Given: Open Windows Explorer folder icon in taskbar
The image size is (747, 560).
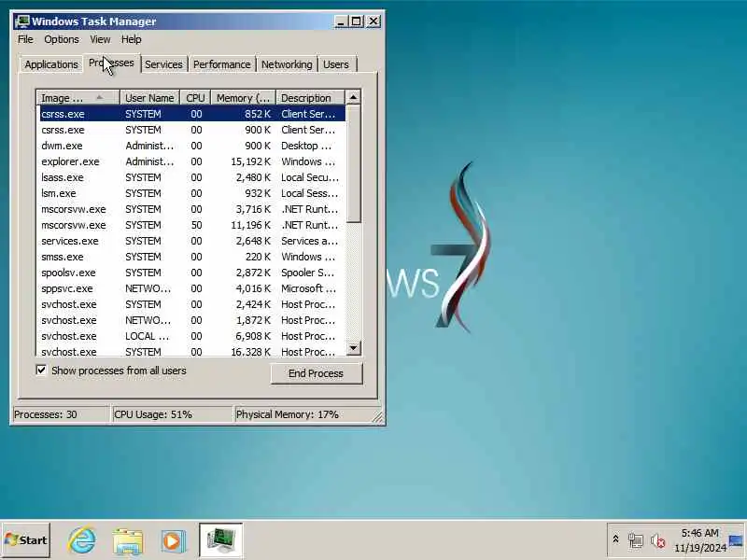Looking at the screenshot, I should tap(128, 541).
